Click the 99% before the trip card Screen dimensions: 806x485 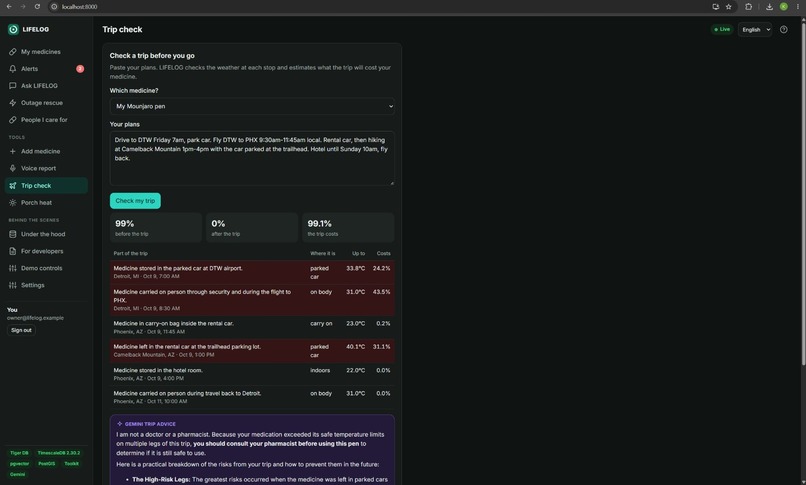[x=156, y=228]
